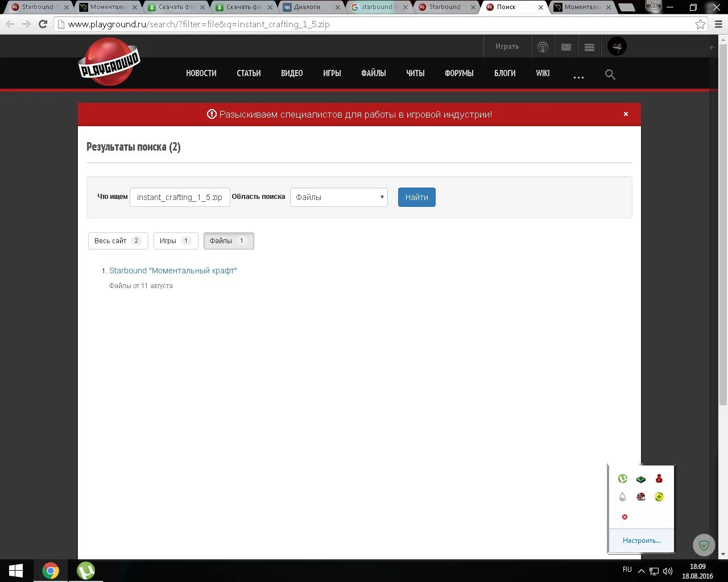728x582 pixels.
Task: Open the hamburger list icon in the header
Action: (x=589, y=47)
